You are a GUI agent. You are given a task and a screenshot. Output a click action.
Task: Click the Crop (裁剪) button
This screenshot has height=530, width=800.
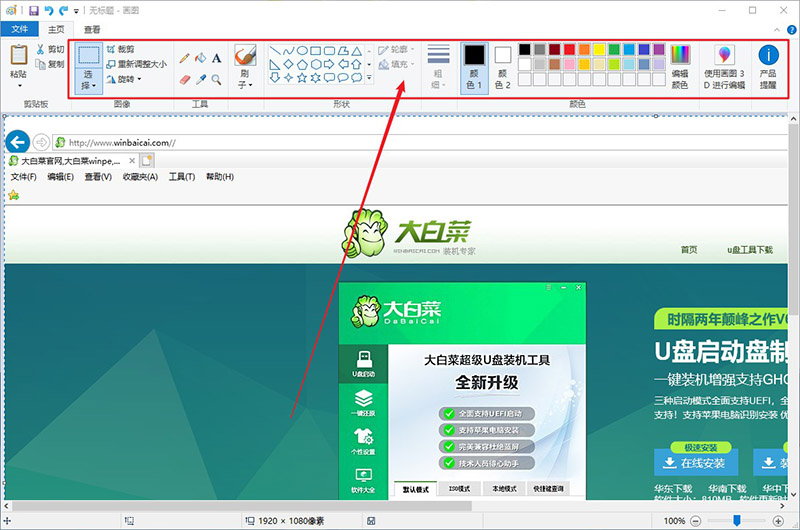tap(124, 48)
